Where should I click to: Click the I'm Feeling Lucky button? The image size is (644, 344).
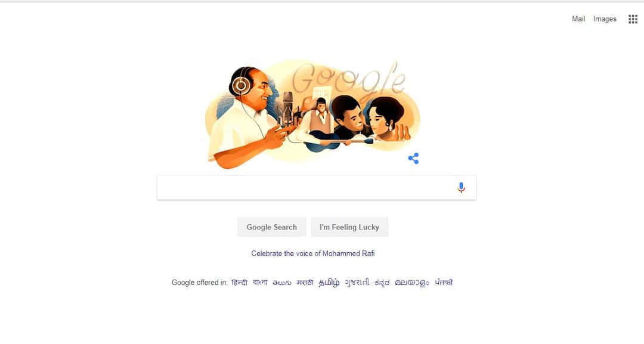pyautogui.click(x=349, y=227)
